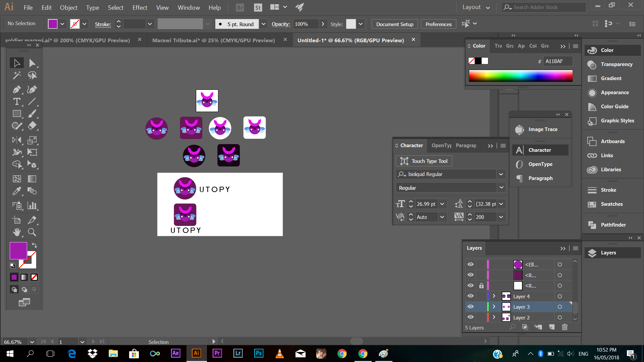Enable Draw Behind mode
The image size is (644, 362).
24,289
